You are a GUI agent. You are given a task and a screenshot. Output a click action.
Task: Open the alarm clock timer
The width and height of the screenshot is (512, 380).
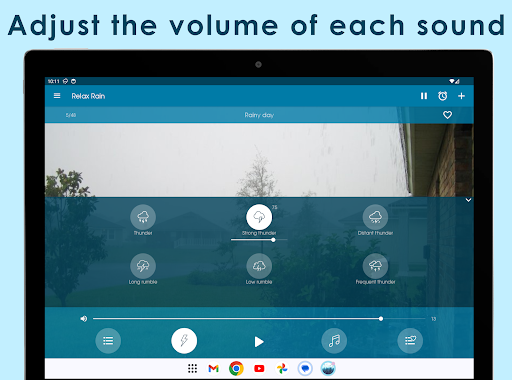[442, 96]
